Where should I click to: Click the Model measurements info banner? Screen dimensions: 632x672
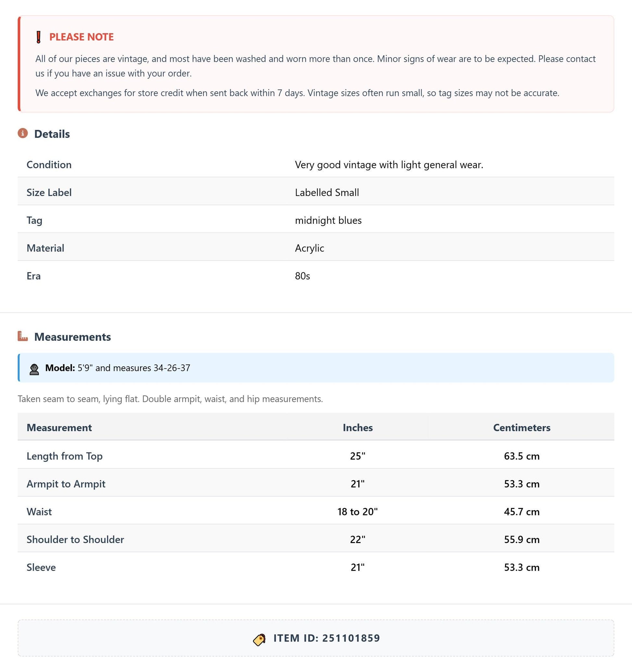pos(316,368)
